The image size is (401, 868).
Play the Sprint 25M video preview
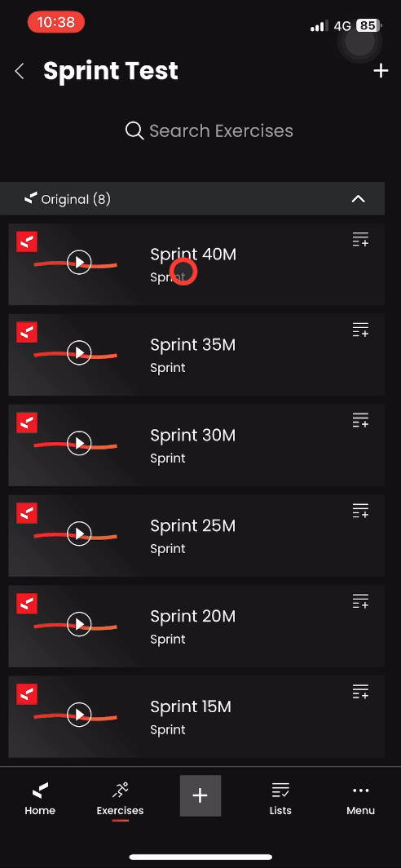pyautogui.click(x=79, y=534)
